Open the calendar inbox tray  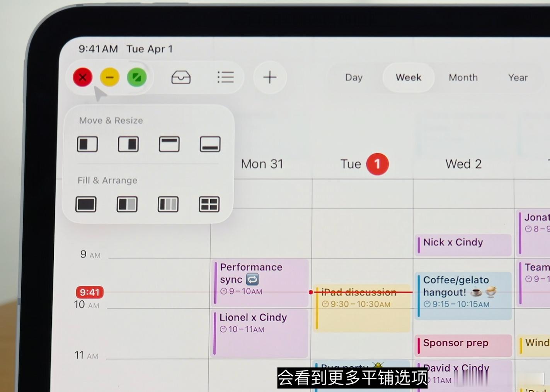tap(181, 77)
